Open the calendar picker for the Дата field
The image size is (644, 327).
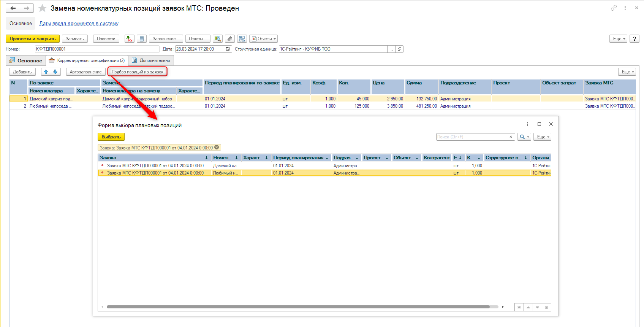pyautogui.click(x=228, y=49)
